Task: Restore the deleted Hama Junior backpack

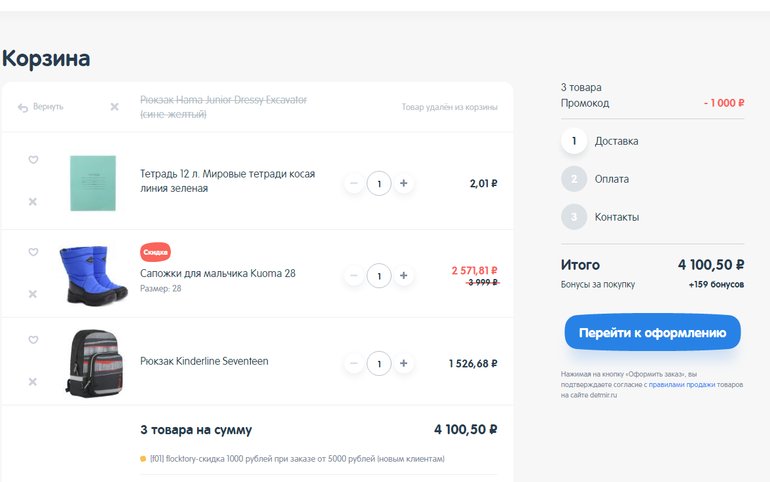Action: point(40,107)
